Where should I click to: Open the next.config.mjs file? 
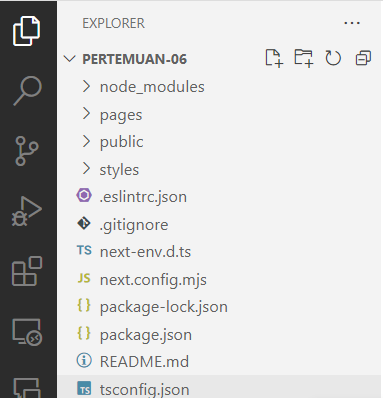pyautogui.click(x=219, y=279)
